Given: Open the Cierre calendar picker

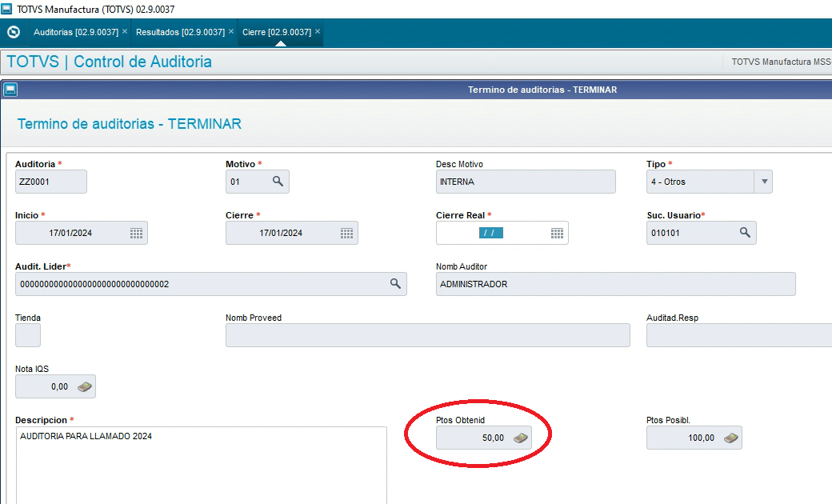Looking at the screenshot, I should [346, 234].
